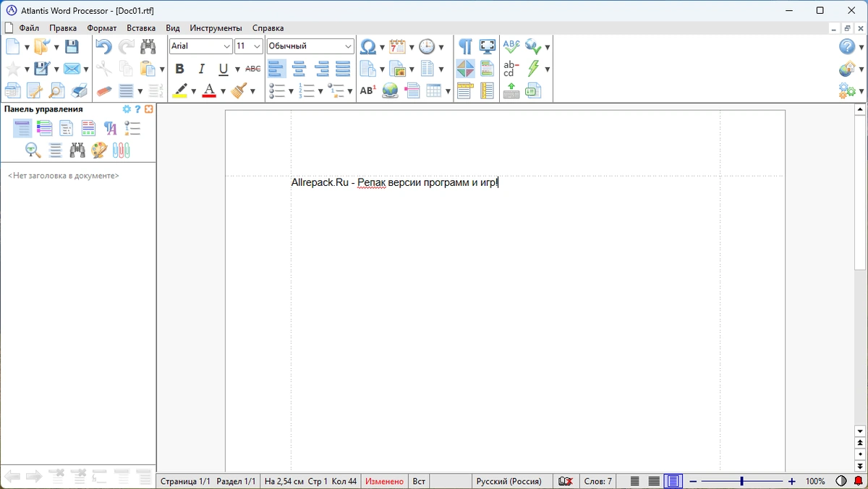The width and height of the screenshot is (868, 489).
Task: Click the zoom out minus button
Action: 693,481
